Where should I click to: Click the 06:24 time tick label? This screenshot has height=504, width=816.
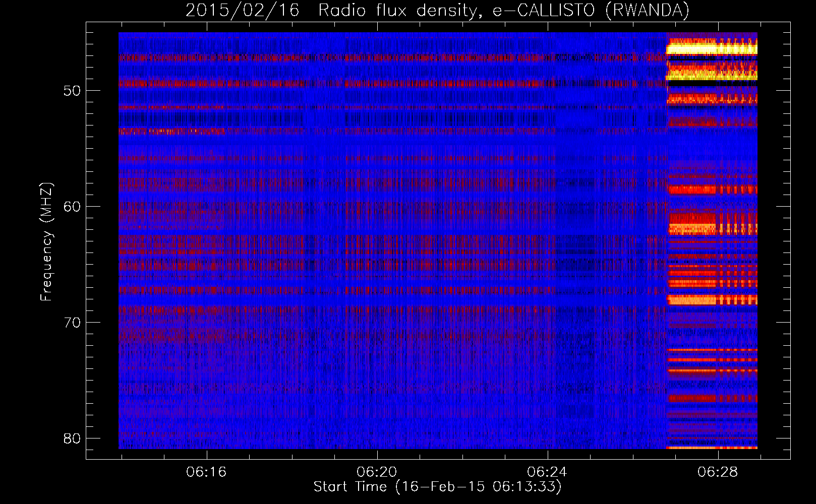(x=547, y=472)
